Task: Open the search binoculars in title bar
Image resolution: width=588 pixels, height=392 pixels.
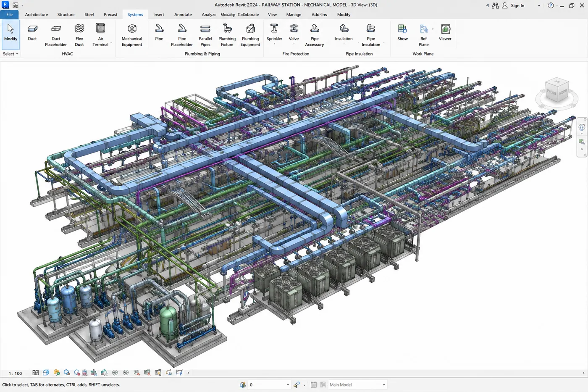Action: click(495, 5)
